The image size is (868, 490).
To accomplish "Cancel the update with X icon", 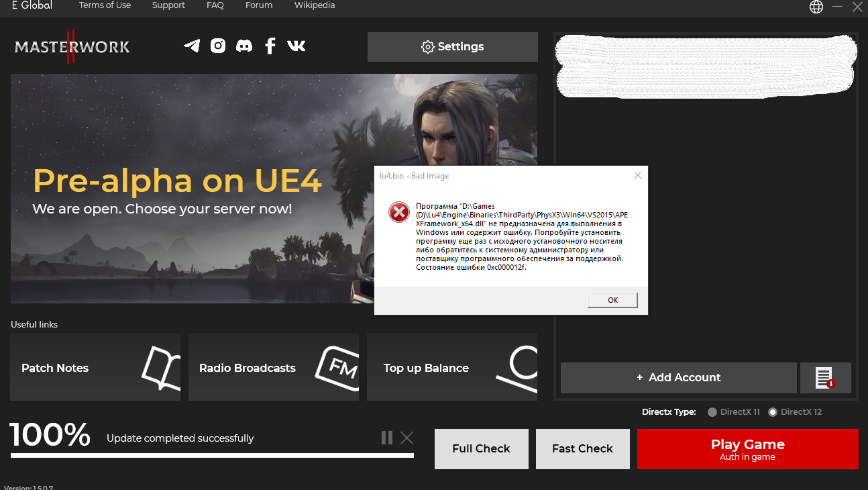I will click(x=406, y=438).
